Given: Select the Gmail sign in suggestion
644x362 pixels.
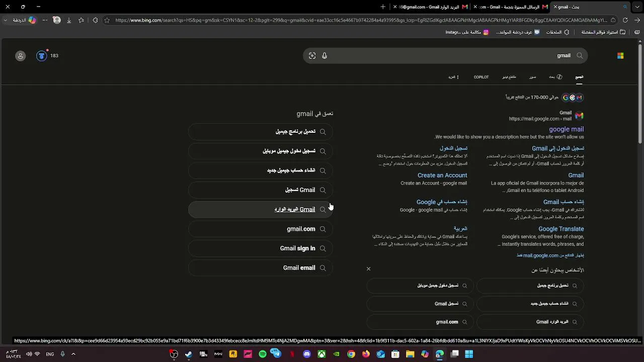Looking at the screenshot, I should click(261, 248).
